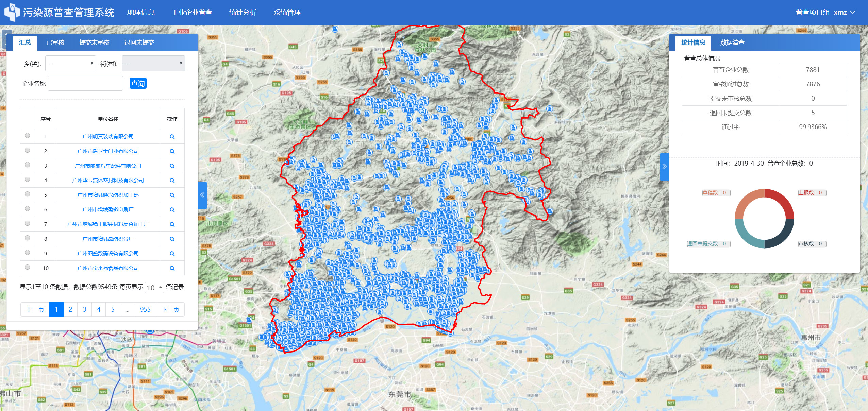The image size is (868, 411).
Task: Go to page 3 of results
Action: pyautogui.click(x=84, y=309)
